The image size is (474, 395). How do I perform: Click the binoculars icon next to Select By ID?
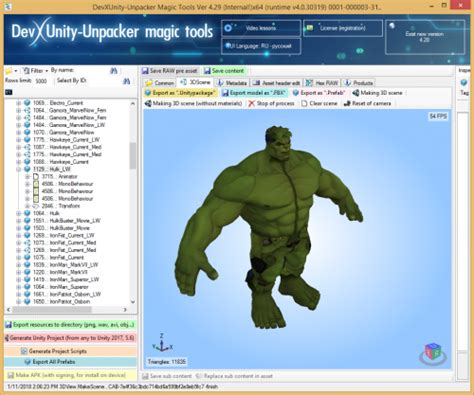coord(126,81)
